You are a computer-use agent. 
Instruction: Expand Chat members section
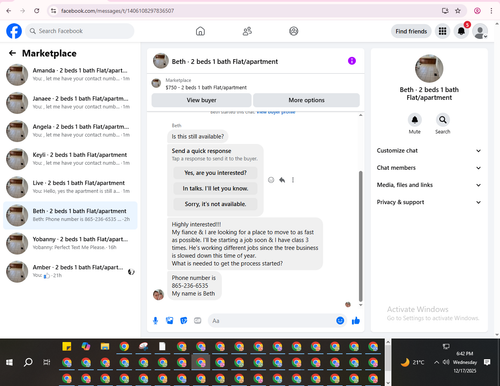coord(429,168)
